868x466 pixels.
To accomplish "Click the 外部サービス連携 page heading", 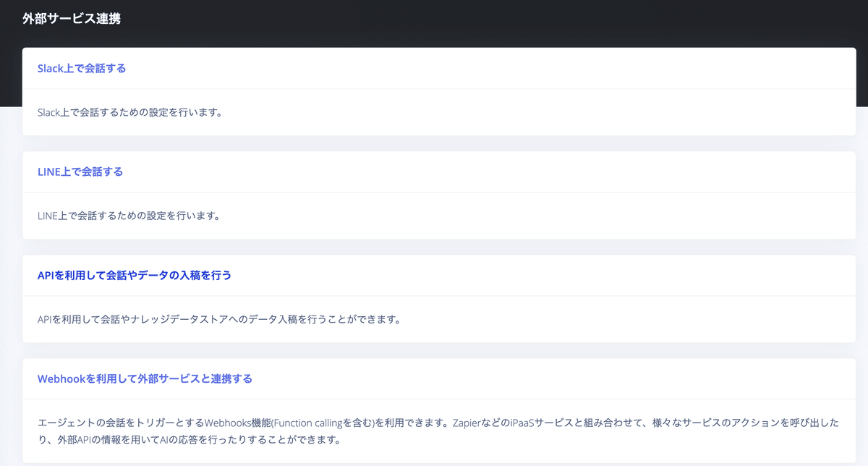I will (x=72, y=19).
